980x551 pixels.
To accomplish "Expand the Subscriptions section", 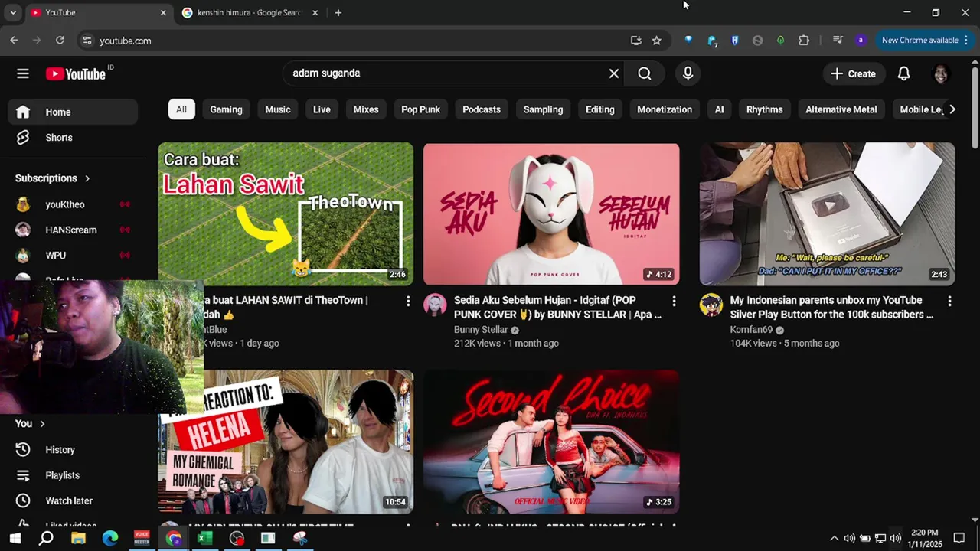I will (x=53, y=178).
